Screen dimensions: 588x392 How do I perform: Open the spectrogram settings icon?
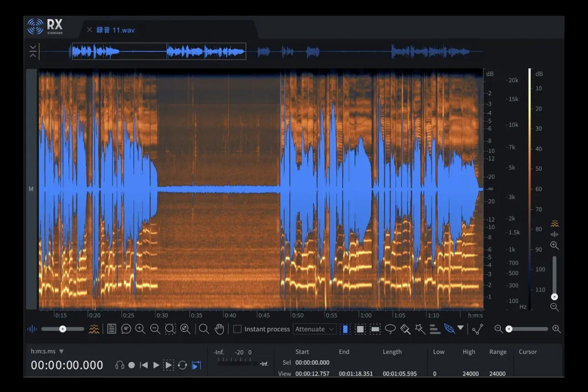[94, 329]
